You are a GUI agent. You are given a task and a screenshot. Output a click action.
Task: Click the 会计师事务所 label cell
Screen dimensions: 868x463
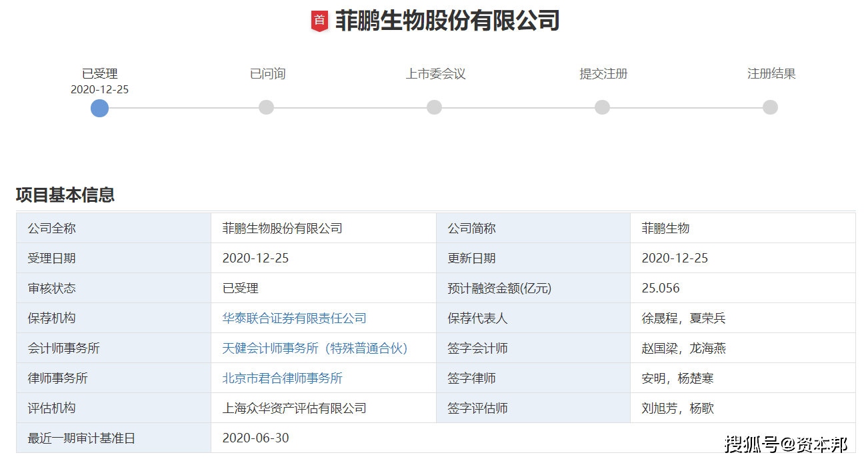tap(114, 348)
